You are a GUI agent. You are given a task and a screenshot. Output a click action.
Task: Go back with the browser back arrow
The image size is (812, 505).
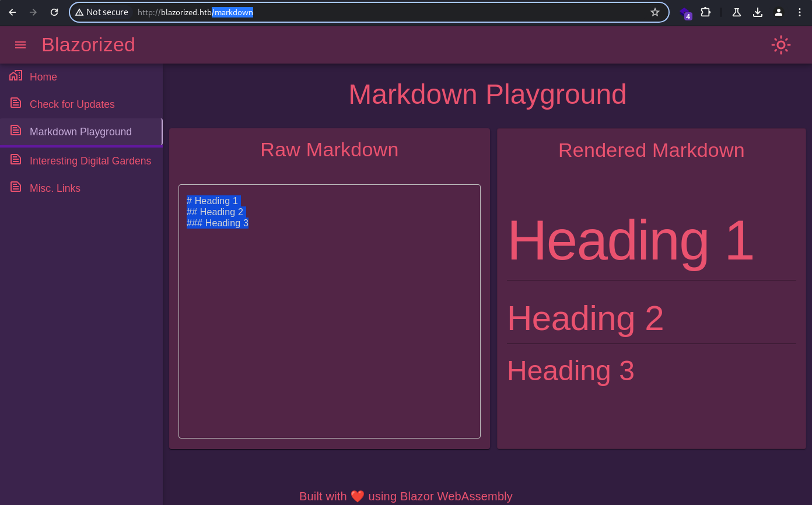coord(12,12)
